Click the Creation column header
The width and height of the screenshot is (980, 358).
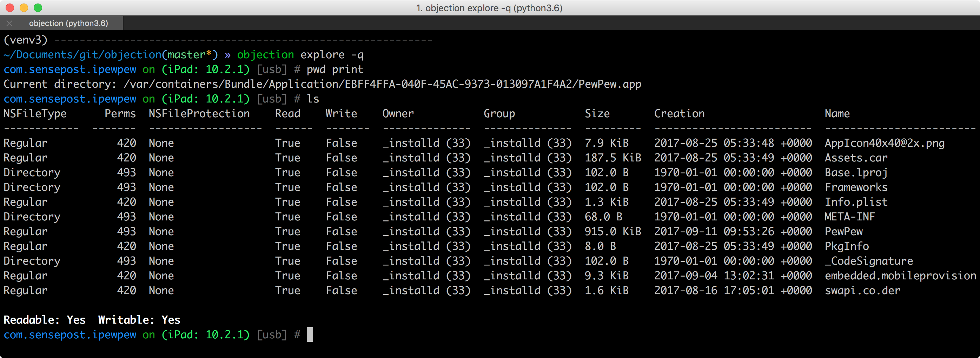click(x=679, y=114)
